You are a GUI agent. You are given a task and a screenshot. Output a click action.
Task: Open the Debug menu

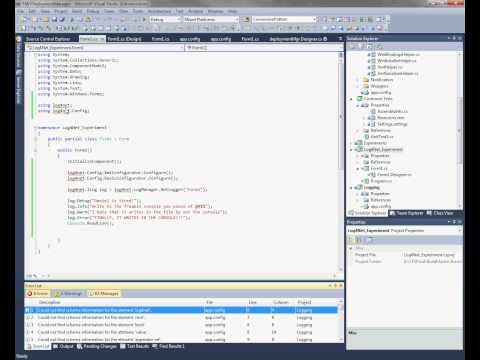click(93, 11)
